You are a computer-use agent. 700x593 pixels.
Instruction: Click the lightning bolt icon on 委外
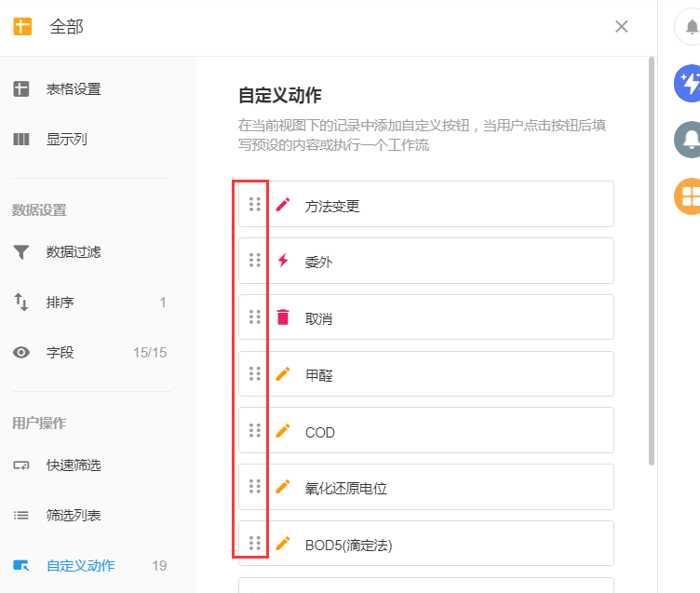coord(283,261)
